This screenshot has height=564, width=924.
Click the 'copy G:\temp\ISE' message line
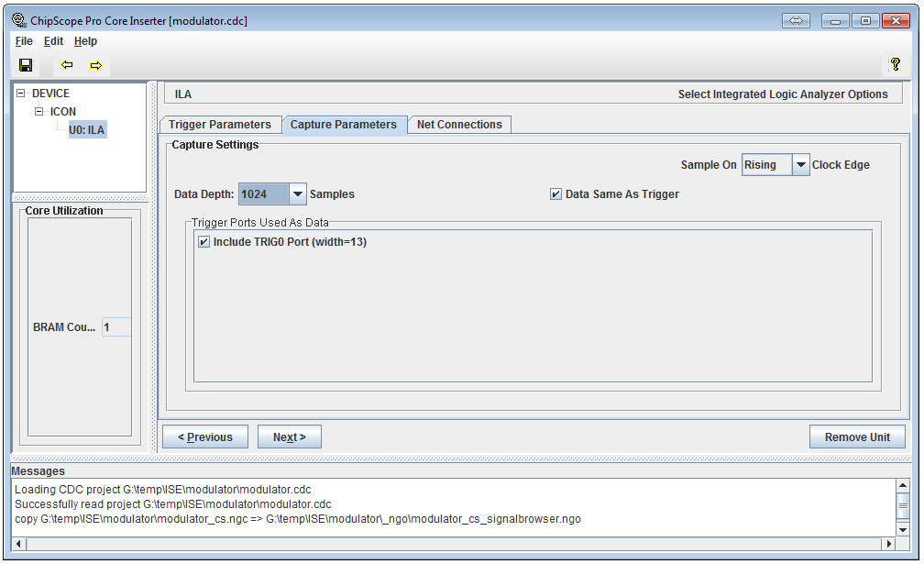[298, 519]
